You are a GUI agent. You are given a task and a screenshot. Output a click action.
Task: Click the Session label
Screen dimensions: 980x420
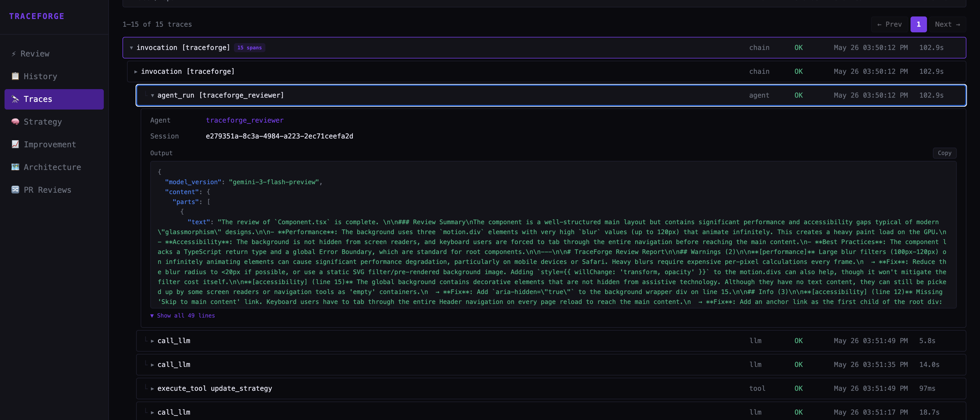click(x=164, y=136)
